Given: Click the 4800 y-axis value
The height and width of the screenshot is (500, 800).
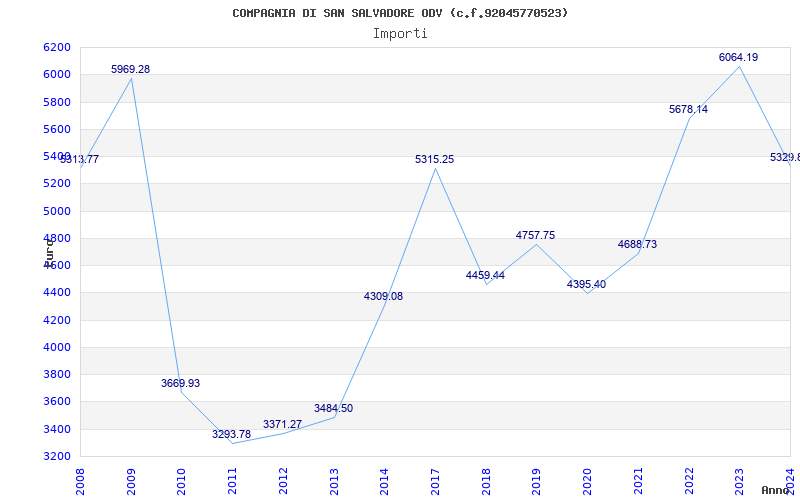Looking at the screenshot, I should pyautogui.click(x=57, y=238).
